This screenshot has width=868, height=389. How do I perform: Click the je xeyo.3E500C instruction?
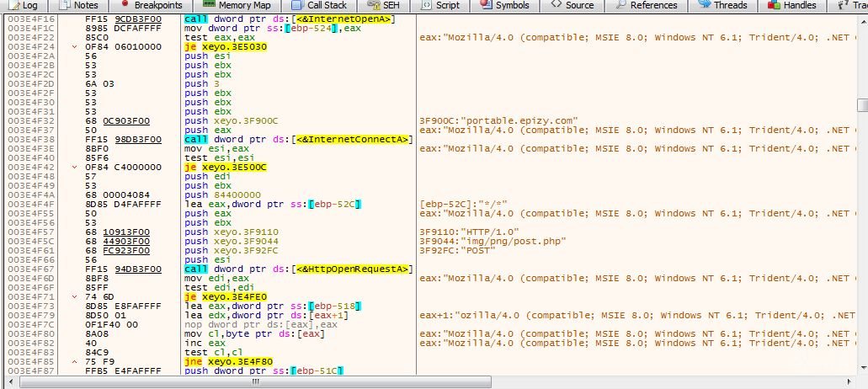click(x=226, y=167)
